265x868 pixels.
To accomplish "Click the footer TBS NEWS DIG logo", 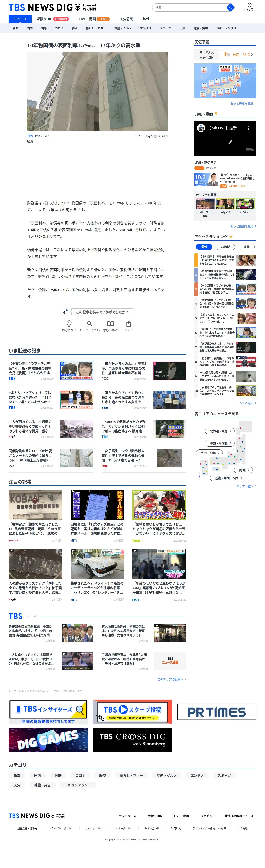I will 36,816.
